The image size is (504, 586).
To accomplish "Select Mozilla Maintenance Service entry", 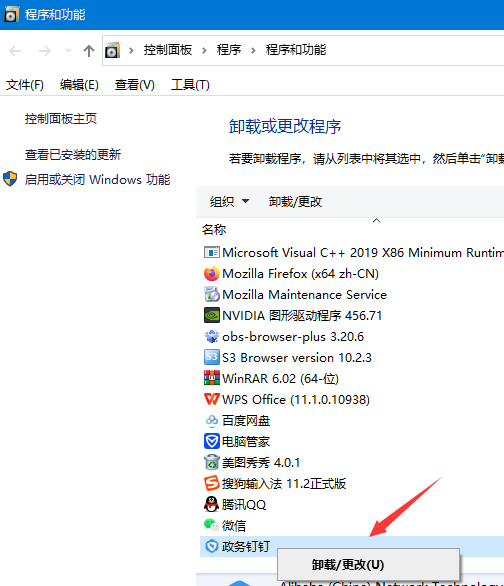I will point(304,294).
